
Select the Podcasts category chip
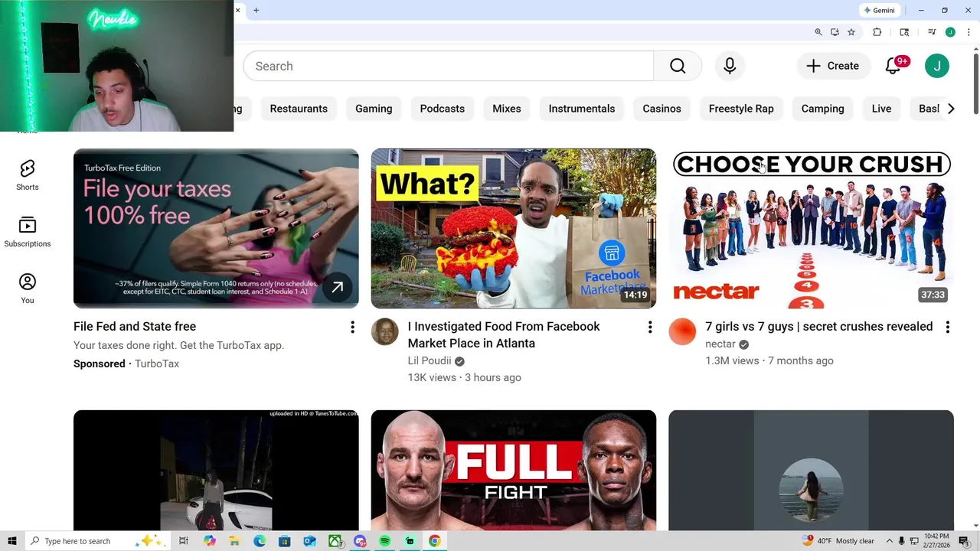tap(443, 109)
